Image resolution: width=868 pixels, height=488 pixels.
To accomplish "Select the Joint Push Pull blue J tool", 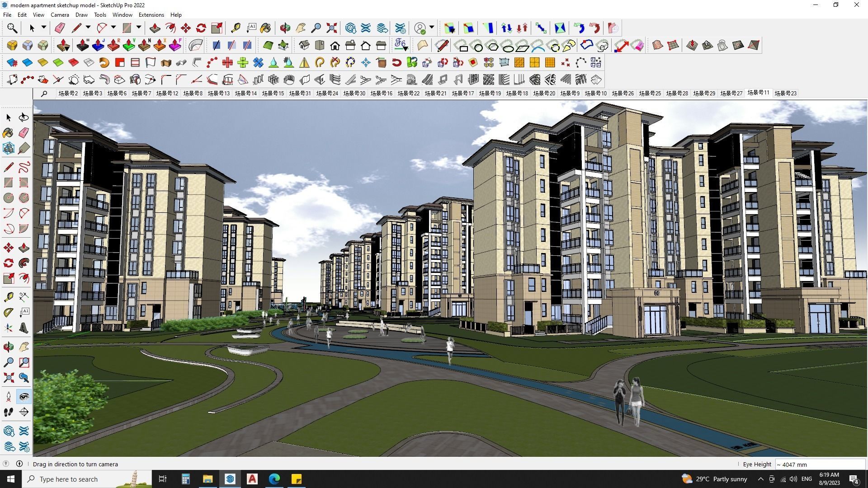I will click(x=98, y=45).
